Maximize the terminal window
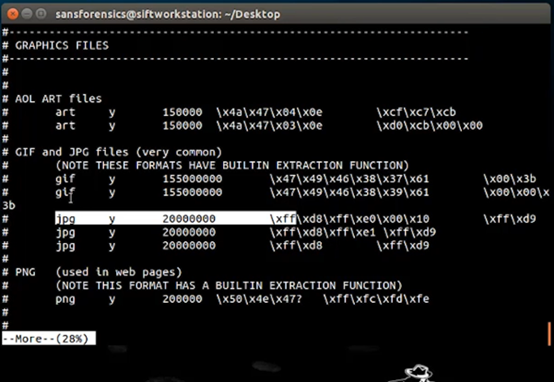The width and height of the screenshot is (554, 382). point(41,14)
